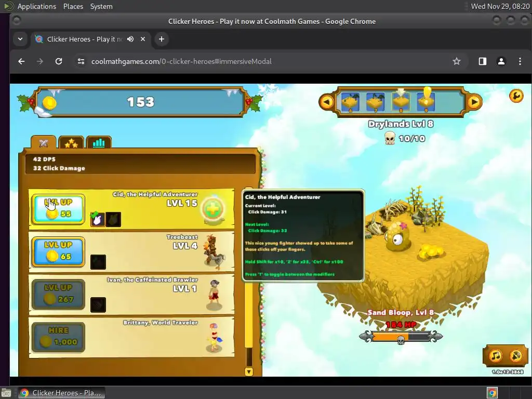Open the bar chart statistics tab
532x399 pixels.
(x=99, y=142)
